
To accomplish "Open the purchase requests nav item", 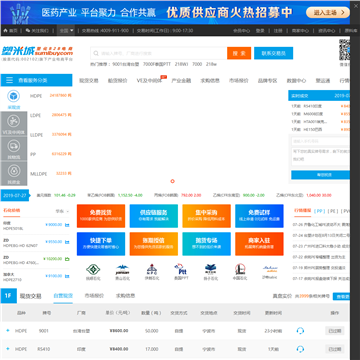I will [210, 80].
